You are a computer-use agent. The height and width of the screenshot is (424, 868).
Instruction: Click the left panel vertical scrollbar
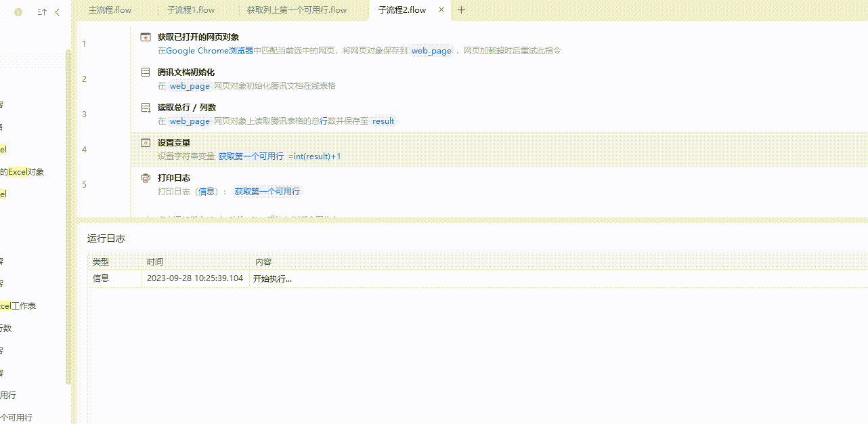click(x=68, y=217)
